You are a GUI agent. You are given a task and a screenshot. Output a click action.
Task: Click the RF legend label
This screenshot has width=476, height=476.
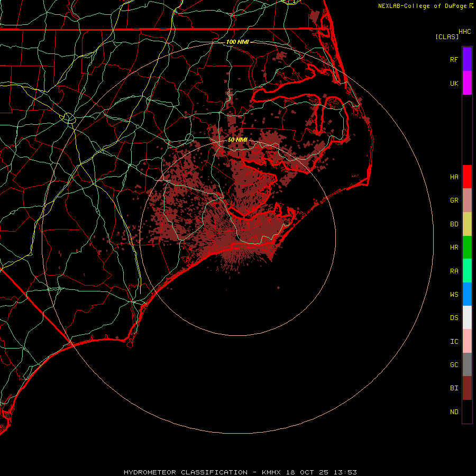454,59
